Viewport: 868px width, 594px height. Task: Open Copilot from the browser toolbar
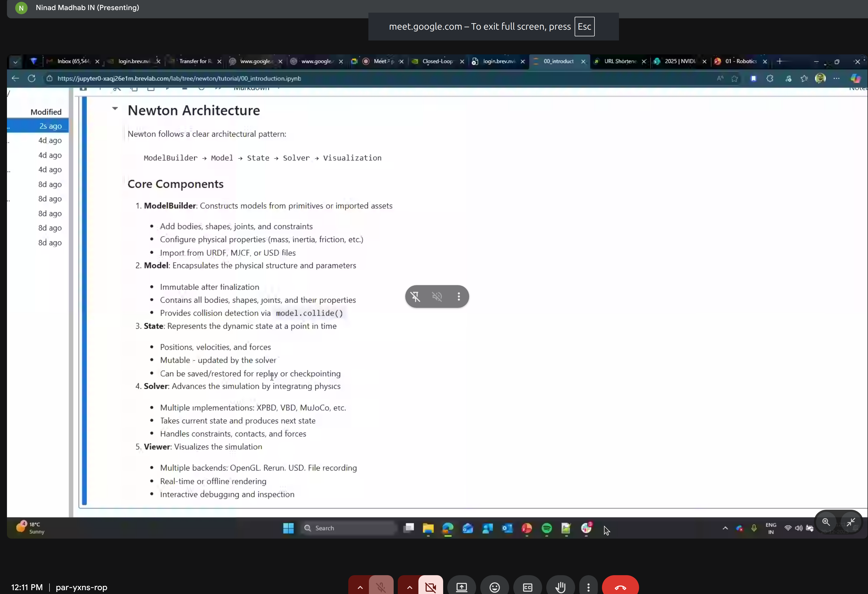[855, 78]
